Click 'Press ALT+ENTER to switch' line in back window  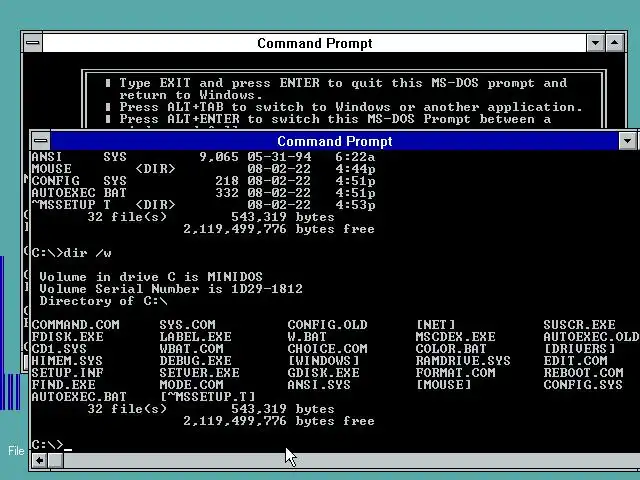pos(328,119)
